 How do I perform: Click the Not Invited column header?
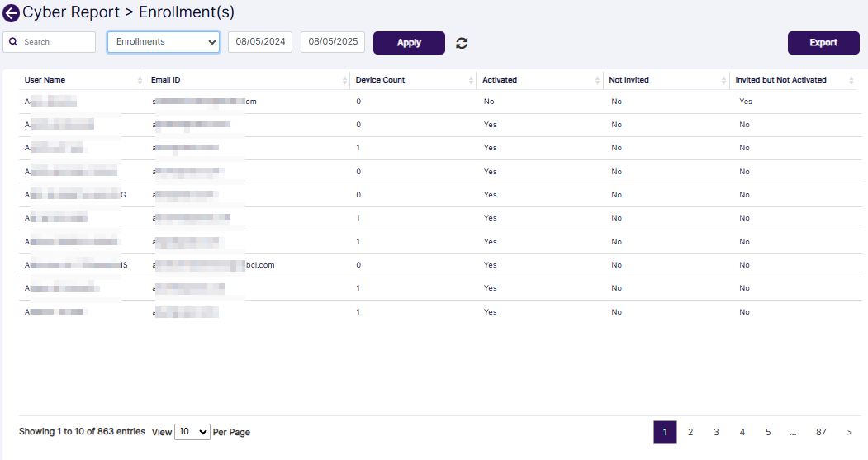(x=628, y=80)
